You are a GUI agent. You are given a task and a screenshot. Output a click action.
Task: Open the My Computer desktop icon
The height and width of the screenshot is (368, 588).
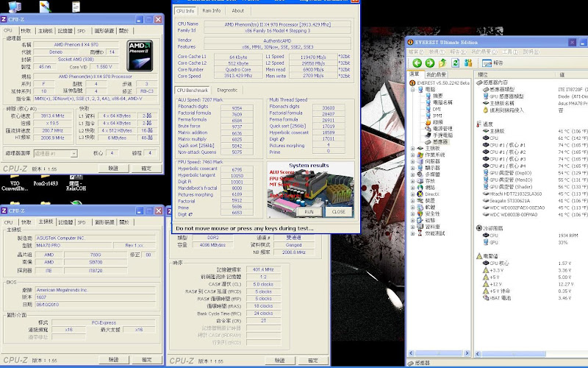[x=15, y=6]
